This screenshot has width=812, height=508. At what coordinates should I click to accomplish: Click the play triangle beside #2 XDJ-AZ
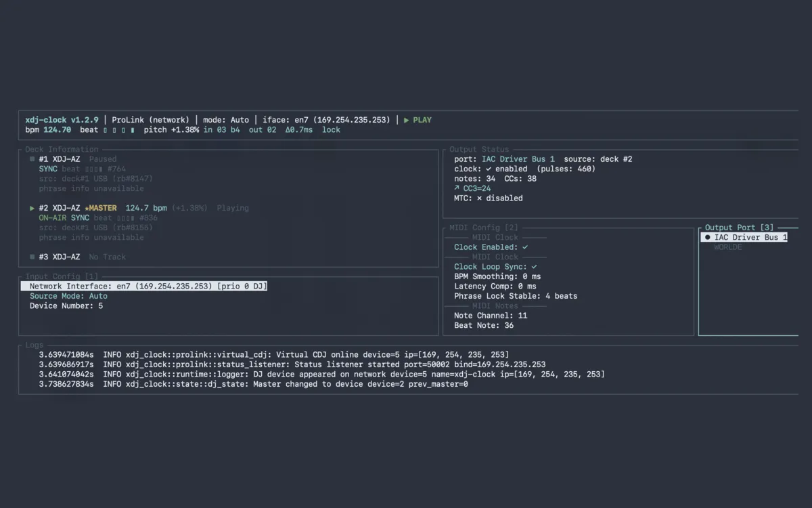(x=32, y=208)
